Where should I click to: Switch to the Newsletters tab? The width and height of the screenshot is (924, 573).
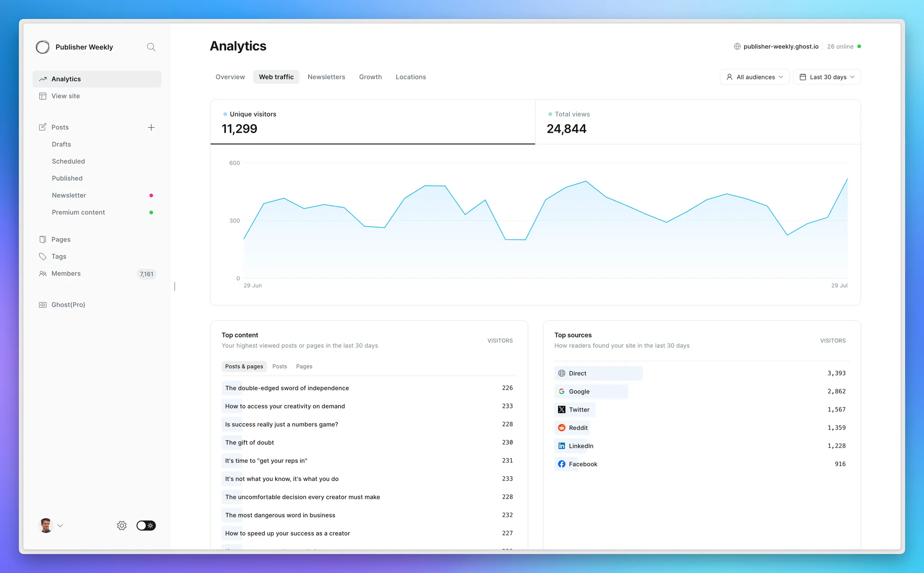(326, 77)
